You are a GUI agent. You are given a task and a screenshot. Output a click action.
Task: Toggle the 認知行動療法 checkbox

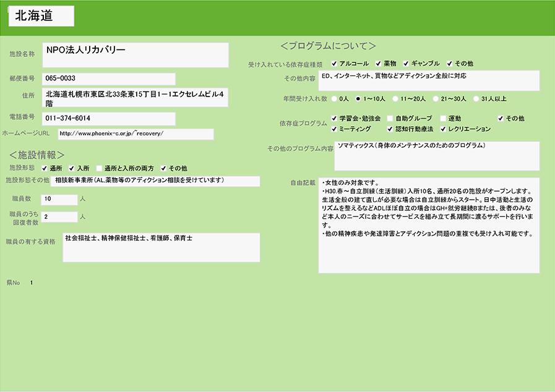[x=390, y=129]
